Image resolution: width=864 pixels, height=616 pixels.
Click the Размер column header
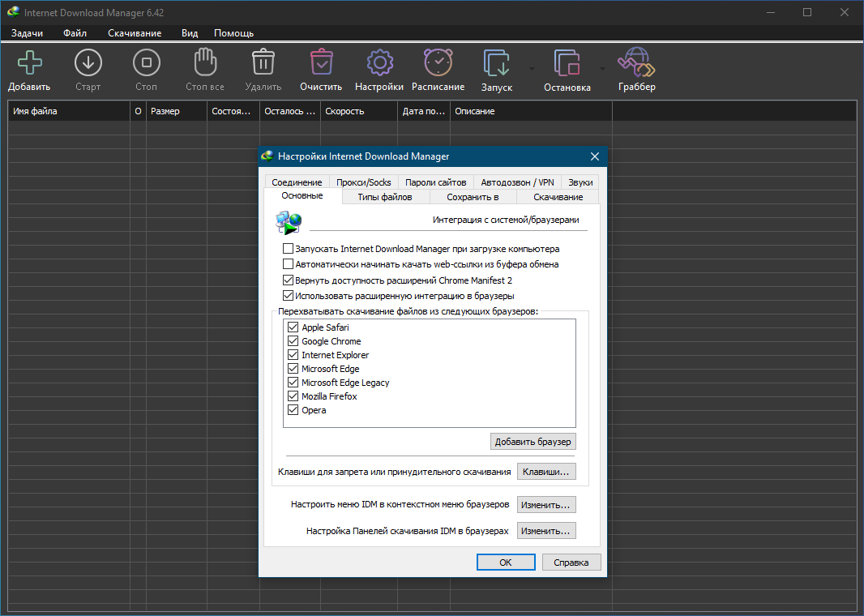coord(177,111)
